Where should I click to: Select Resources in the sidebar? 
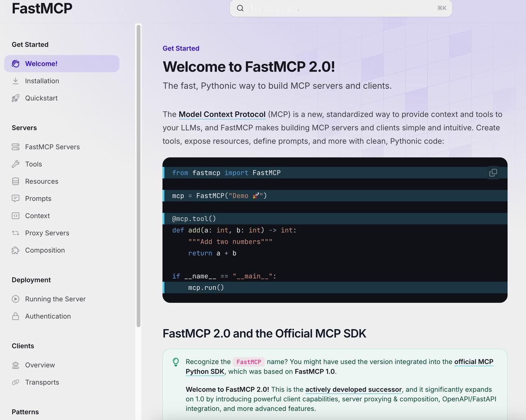coord(62,181)
